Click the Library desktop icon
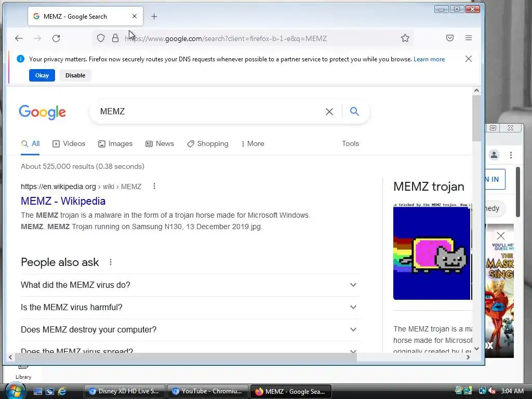The height and width of the screenshot is (399, 532). pyautogui.click(x=23, y=373)
